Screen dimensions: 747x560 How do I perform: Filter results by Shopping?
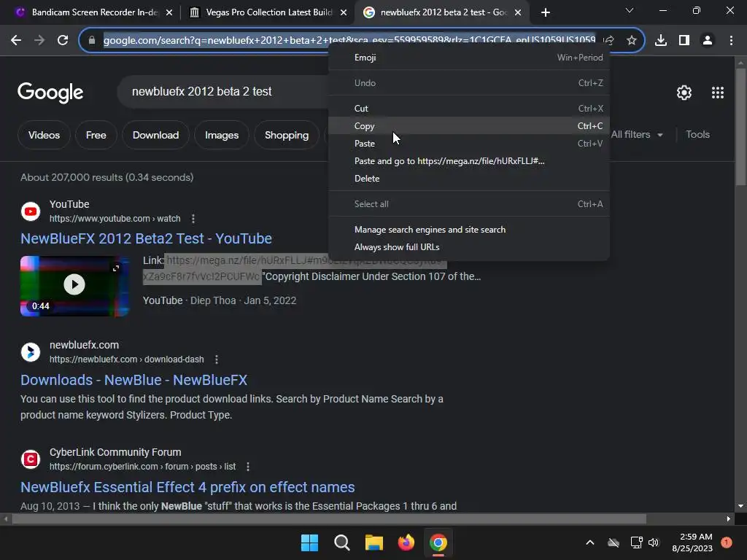tap(286, 135)
